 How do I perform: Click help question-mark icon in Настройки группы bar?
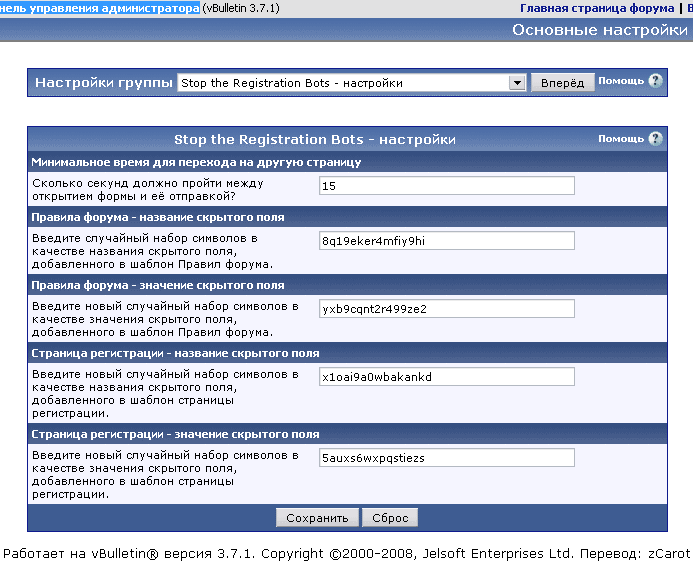coord(655,81)
